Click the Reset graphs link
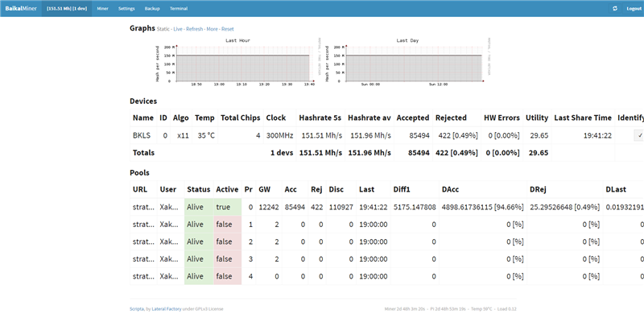 pyautogui.click(x=228, y=29)
